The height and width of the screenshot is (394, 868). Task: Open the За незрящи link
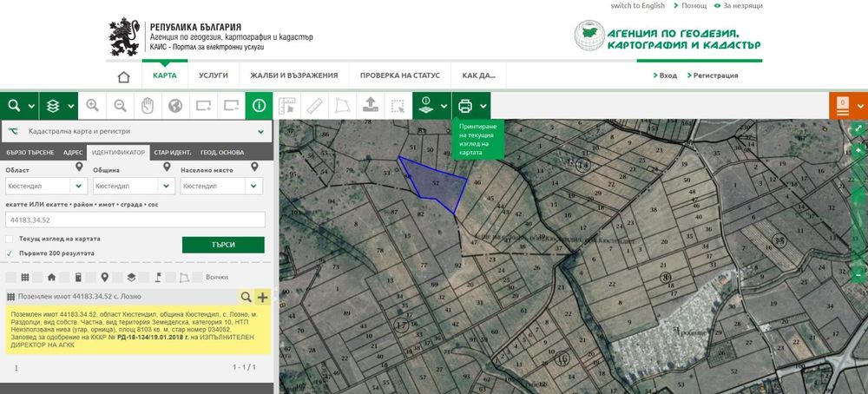click(743, 5)
